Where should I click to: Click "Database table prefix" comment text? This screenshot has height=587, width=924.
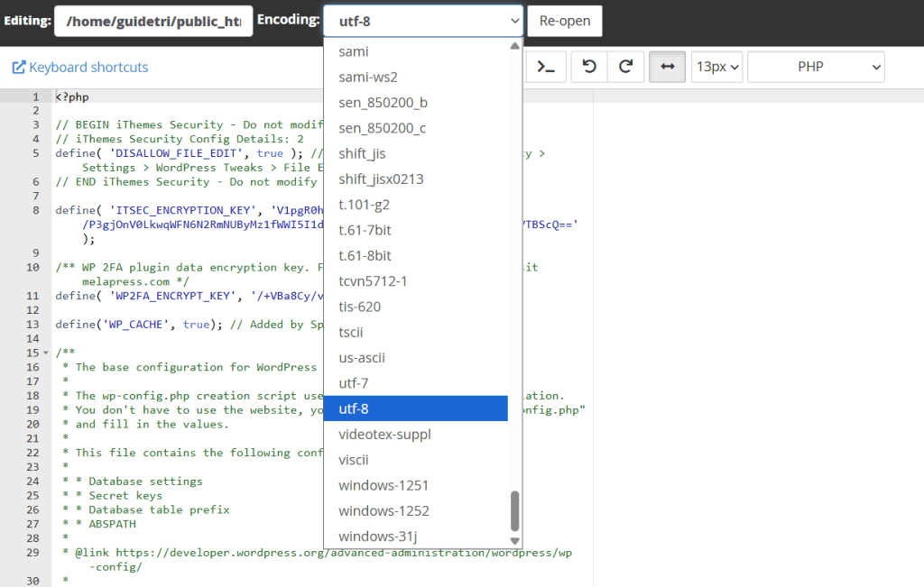(x=159, y=509)
